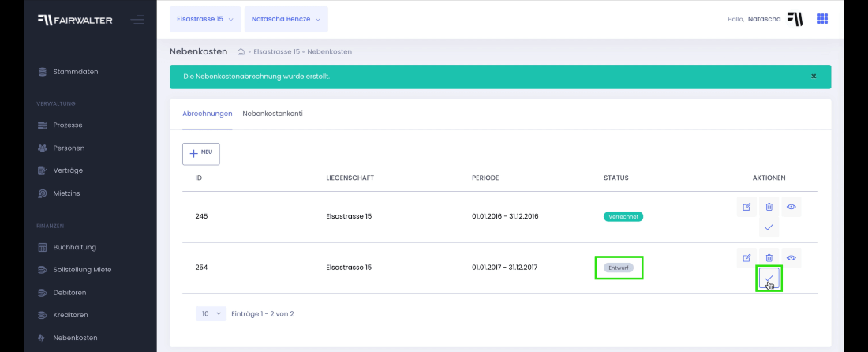Open the apps grid icon
The width and height of the screenshot is (868, 352).
click(822, 20)
